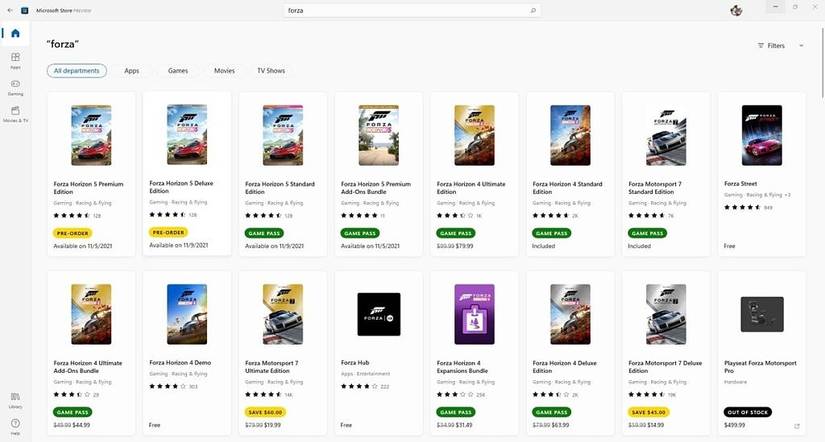Click Available on 11/9/2021 under Standard Edition

tap(274, 246)
